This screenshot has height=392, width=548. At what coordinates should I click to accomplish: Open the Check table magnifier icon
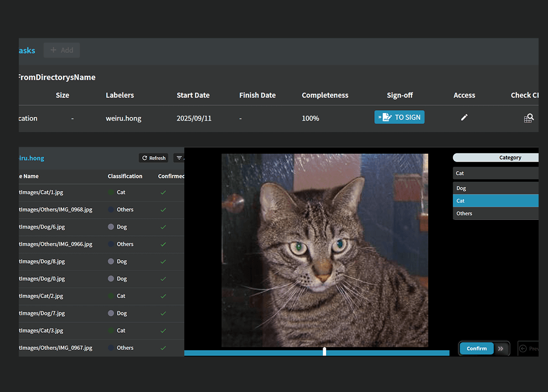(529, 118)
